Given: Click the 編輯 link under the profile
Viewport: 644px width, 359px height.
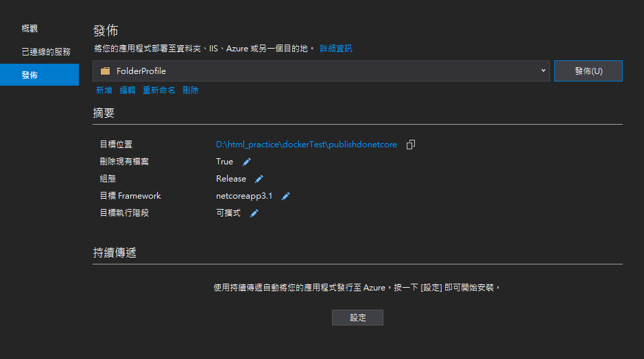Looking at the screenshot, I should click(x=128, y=90).
